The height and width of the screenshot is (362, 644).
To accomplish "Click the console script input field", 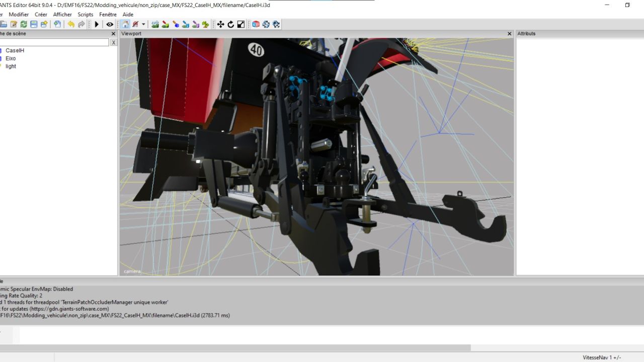I will click(x=331, y=335).
